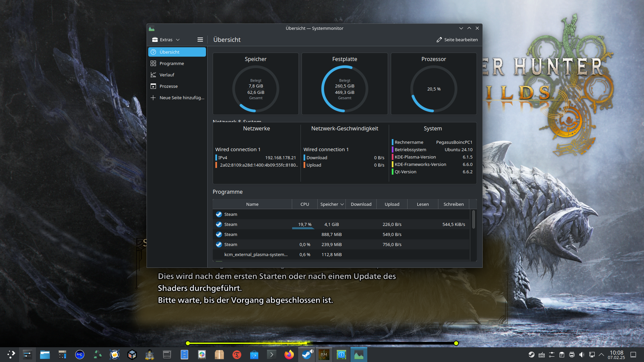Image resolution: width=644 pixels, height=362 pixels.
Task: Open Programme page in sidebar
Action: tap(172, 63)
